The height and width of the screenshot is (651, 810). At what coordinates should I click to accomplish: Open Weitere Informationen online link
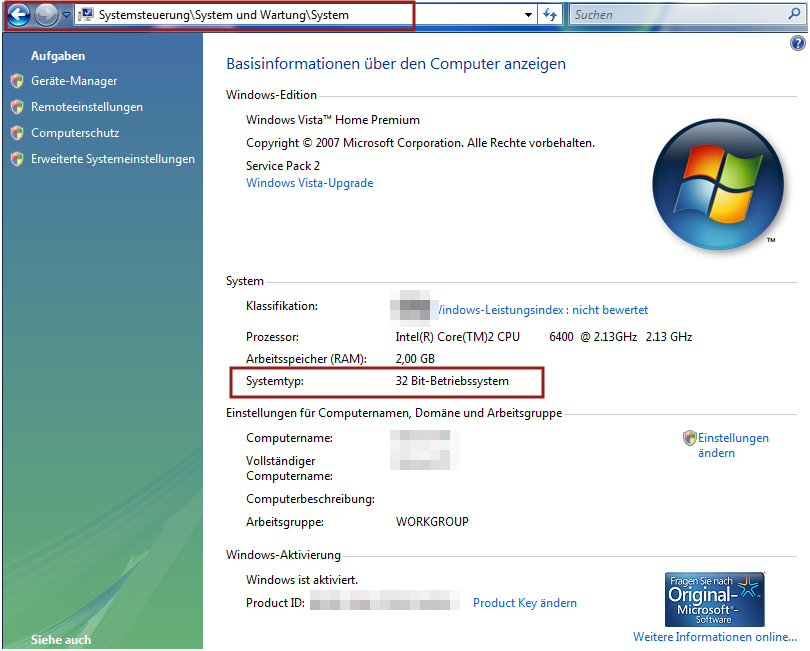(715, 637)
